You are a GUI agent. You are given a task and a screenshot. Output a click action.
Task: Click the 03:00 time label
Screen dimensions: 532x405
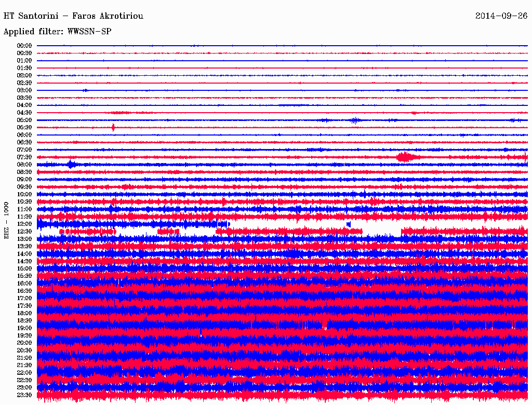coord(24,90)
